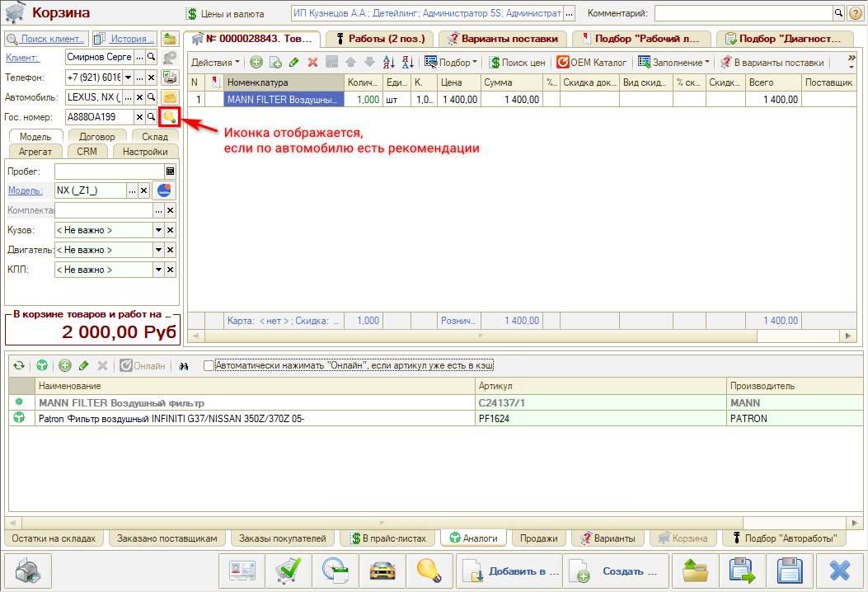Open the Действия dropdown menu
This screenshot has width=868, height=592.
(215, 63)
